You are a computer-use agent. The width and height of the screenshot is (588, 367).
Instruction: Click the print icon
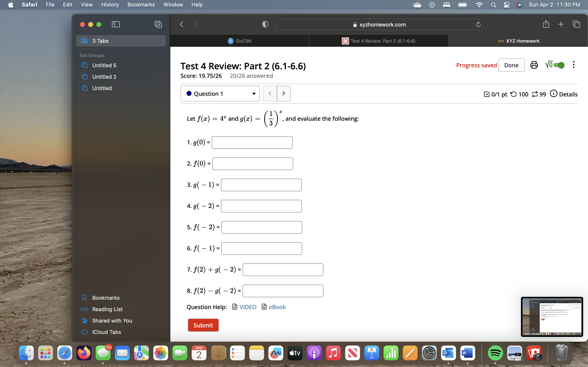534,65
